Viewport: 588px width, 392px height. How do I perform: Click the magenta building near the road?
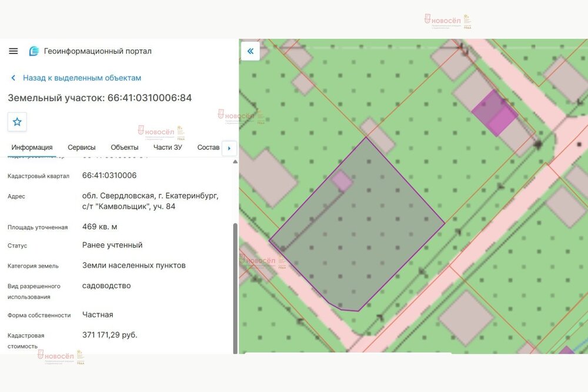495,113
